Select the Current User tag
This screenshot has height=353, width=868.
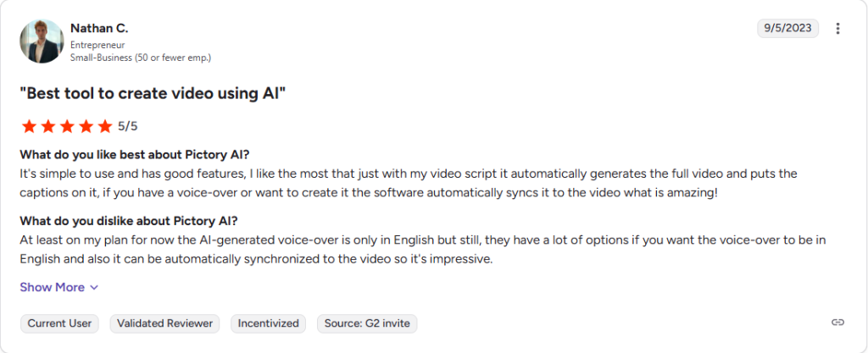[60, 323]
